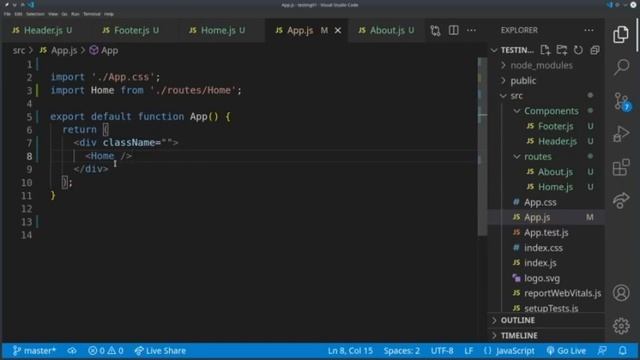Switch to the Home.js tab

tap(218, 30)
